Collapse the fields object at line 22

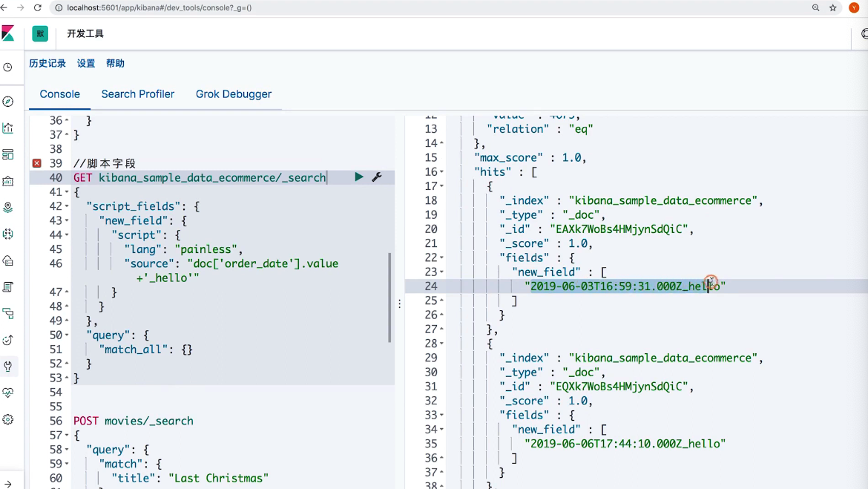point(442,258)
